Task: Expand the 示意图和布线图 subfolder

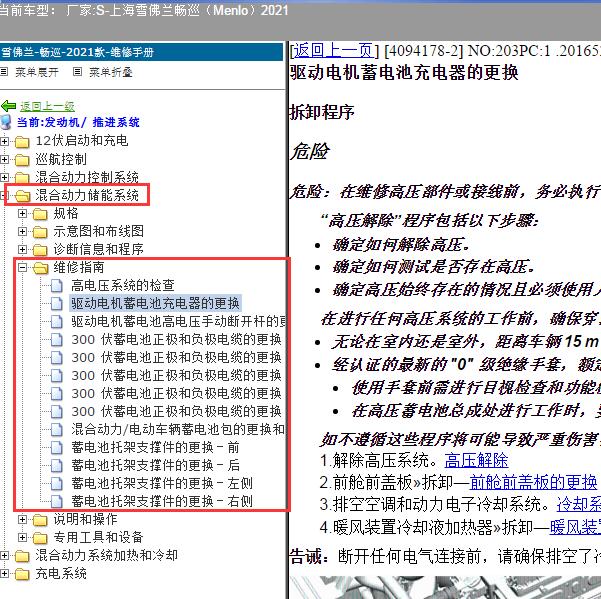Action: coord(22,231)
